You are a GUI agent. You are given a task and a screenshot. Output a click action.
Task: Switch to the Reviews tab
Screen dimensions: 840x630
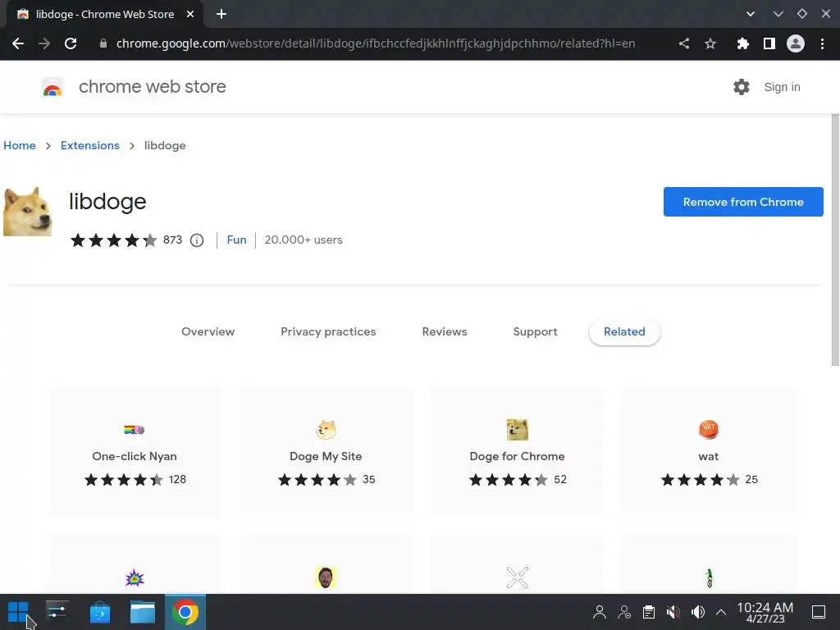pyautogui.click(x=445, y=331)
